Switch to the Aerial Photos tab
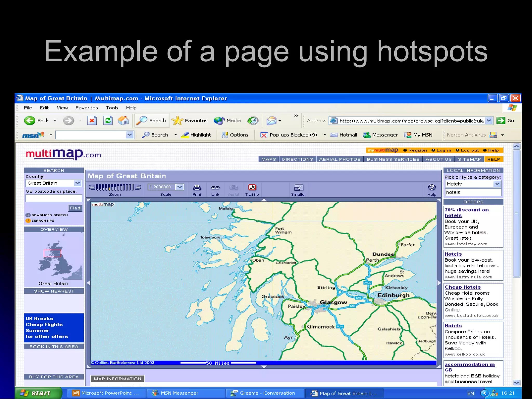The width and height of the screenshot is (532, 399). [x=340, y=159]
